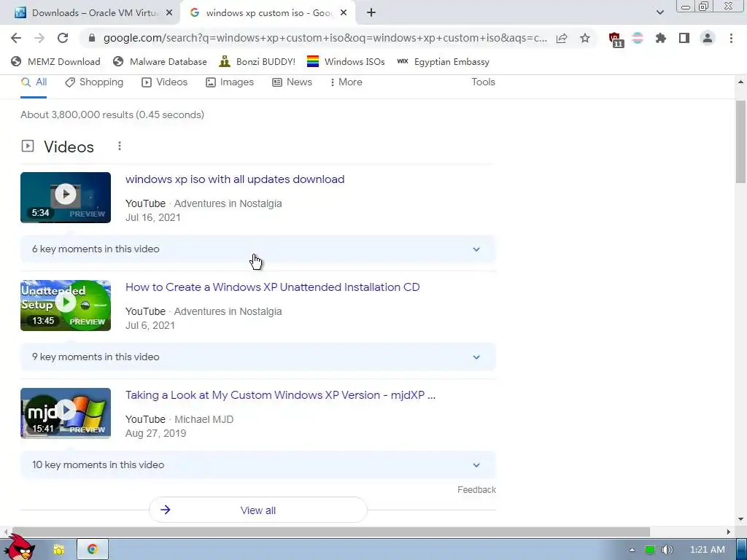Open Windows ISOs bookmark
This screenshot has width=747, height=560.
click(346, 61)
